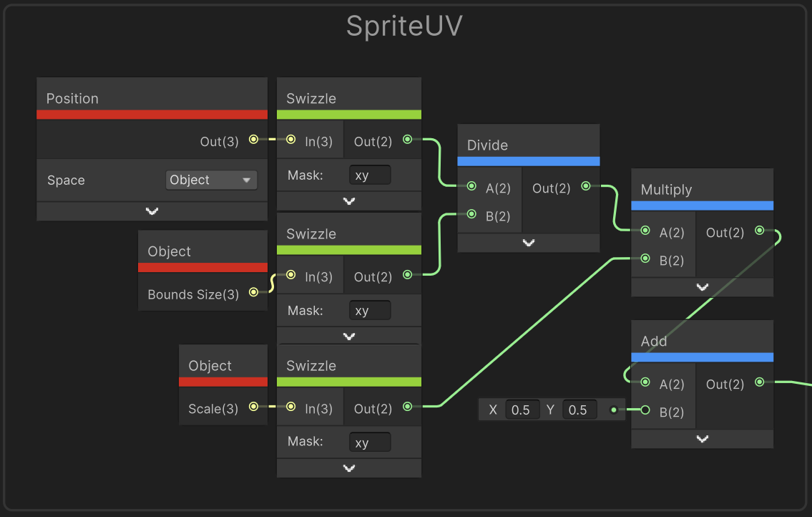The width and height of the screenshot is (812, 517).
Task: Click the Bounds Size(3) output port
Action: click(x=253, y=292)
